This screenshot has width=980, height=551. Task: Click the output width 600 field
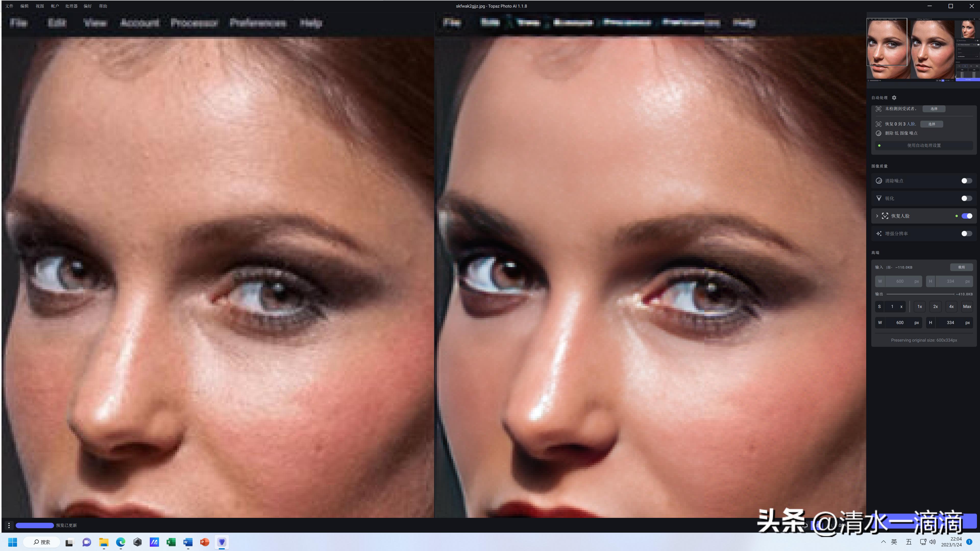[900, 322]
